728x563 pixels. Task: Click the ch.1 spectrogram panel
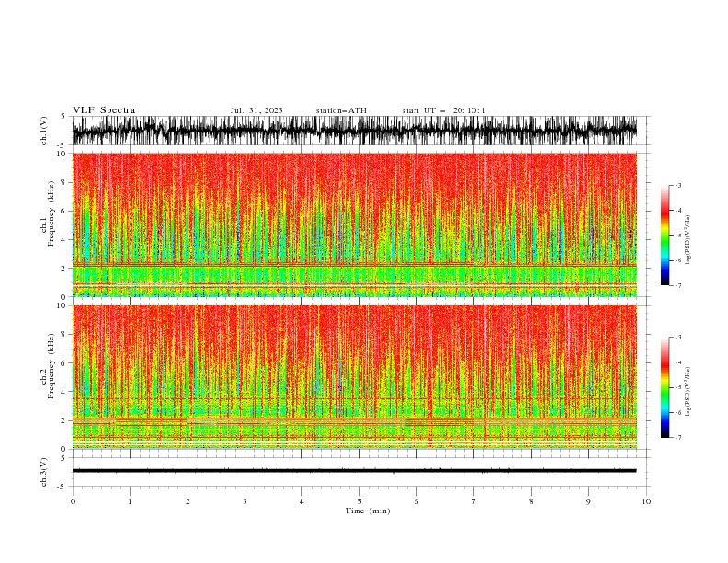pos(355,224)
